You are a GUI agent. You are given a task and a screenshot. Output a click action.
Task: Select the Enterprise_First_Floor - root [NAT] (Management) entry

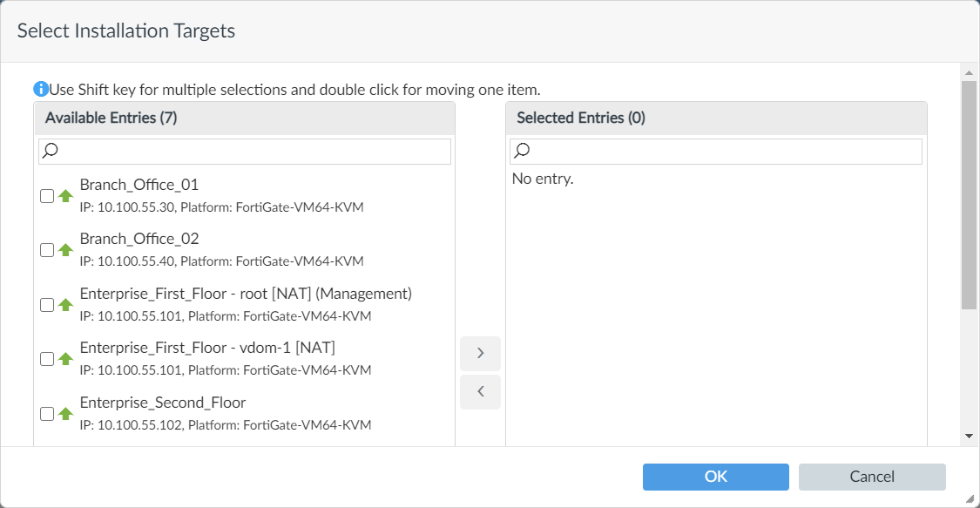245,294
